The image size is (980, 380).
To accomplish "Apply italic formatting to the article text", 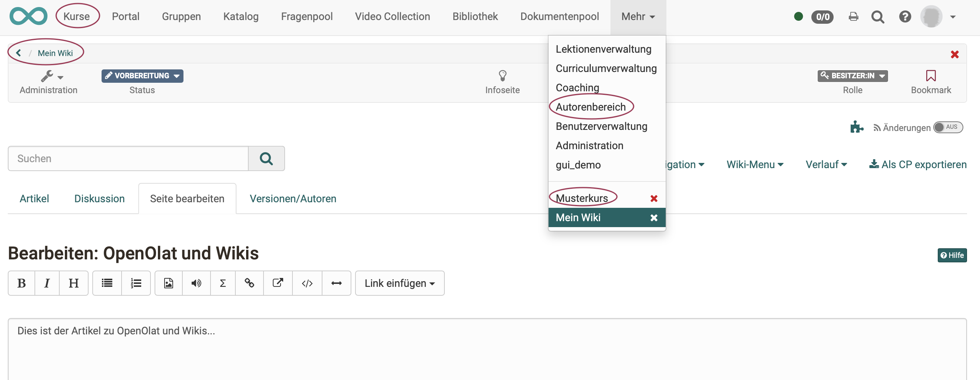I will tap(47, 283).
